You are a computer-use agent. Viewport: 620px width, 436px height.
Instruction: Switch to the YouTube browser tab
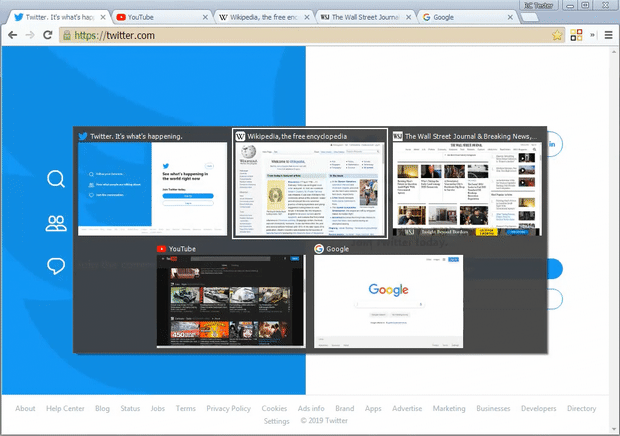(162, 17)
